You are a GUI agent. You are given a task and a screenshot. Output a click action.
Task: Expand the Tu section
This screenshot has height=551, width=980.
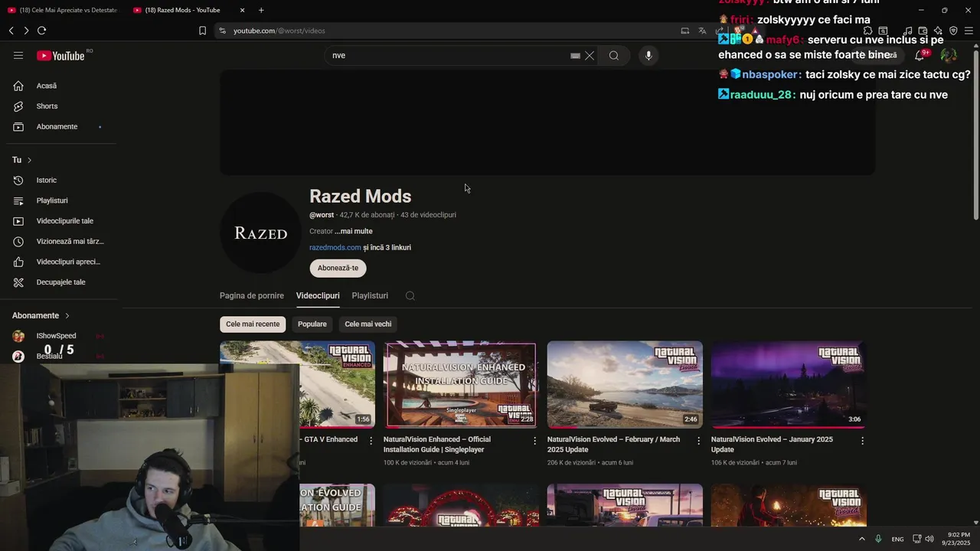pos(21,160)
